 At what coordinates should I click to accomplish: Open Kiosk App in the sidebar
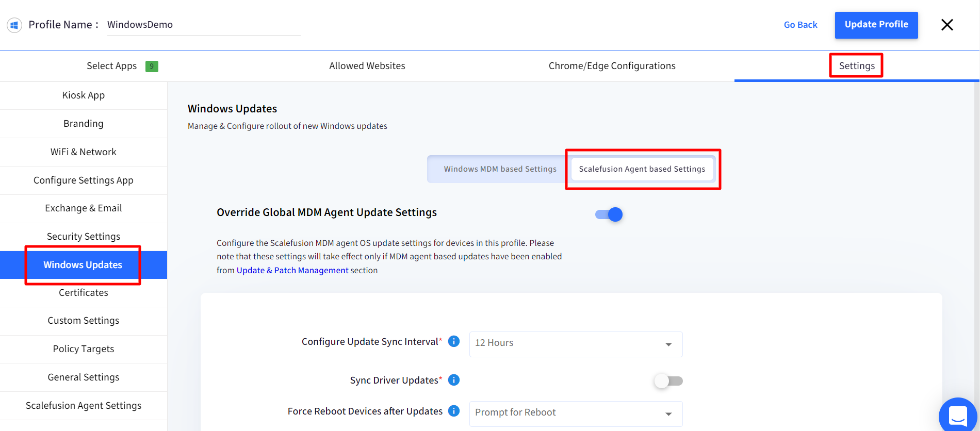pos(84,95)
